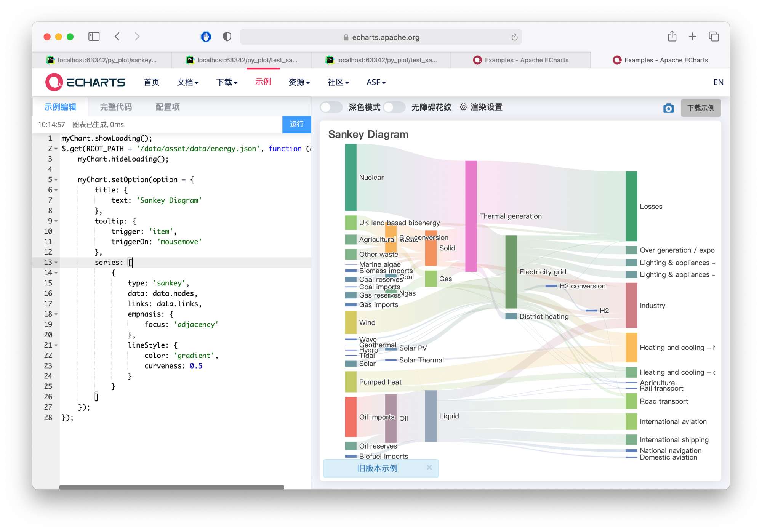The image size is (762, 532).
Task: Open the 渲染设置 gear icon
Action: pyautogui.click(x=463, y=107)
